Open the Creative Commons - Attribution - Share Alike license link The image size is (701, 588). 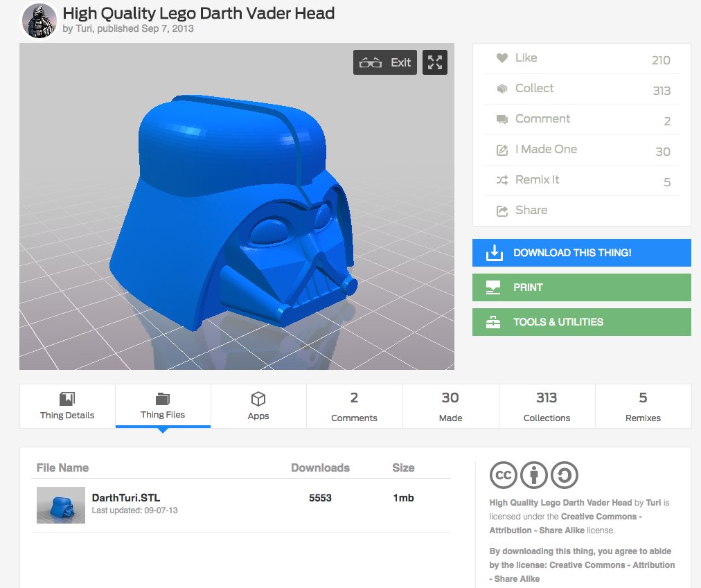tap(565, 523)
